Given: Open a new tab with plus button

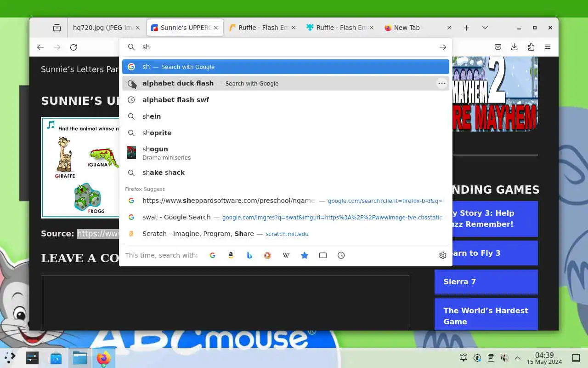Looking at the screenshot, I should tap(466, 28).
